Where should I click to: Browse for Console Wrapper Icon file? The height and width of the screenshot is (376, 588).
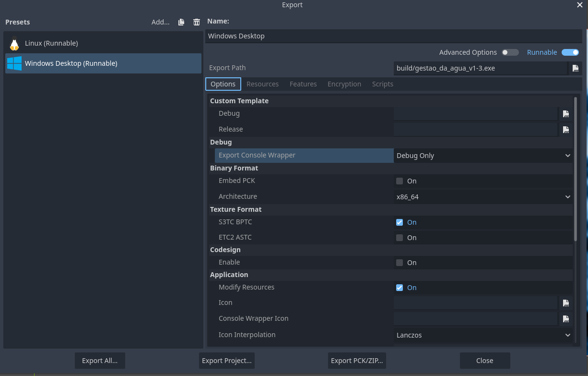click(566, 319)
